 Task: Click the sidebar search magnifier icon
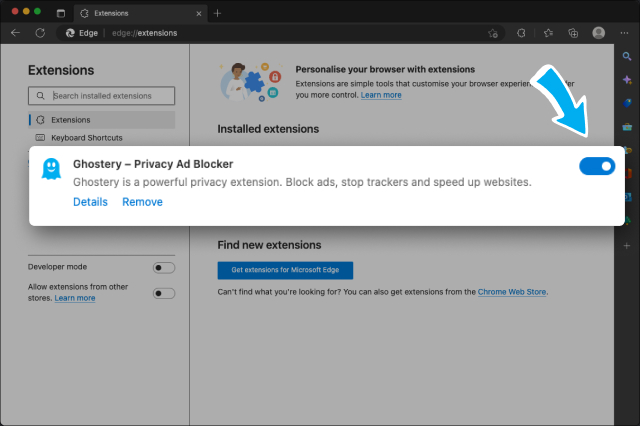pos(627,57)
